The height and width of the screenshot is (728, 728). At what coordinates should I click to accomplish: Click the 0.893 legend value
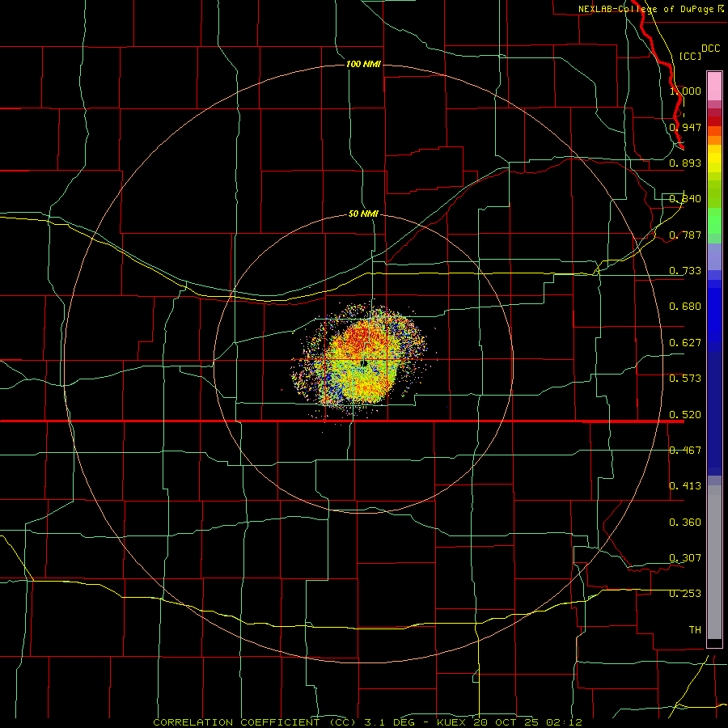(685, 163)
